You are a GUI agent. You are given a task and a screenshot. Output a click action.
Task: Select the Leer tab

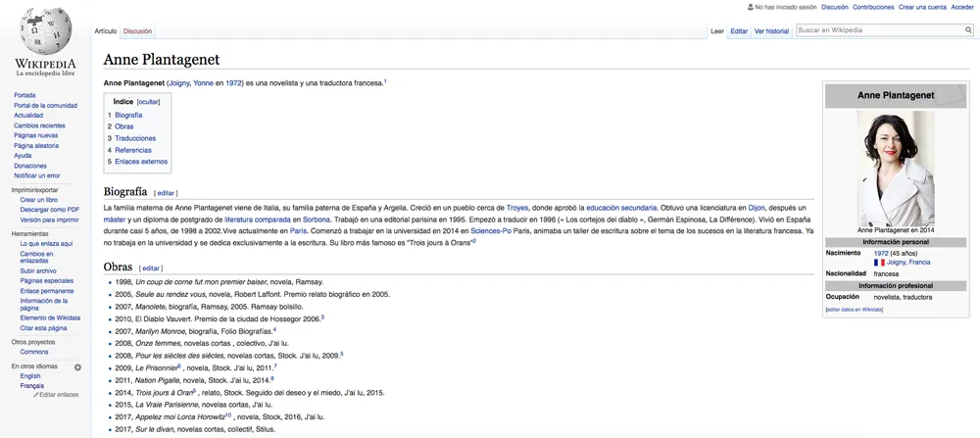[x=717, y=31]
